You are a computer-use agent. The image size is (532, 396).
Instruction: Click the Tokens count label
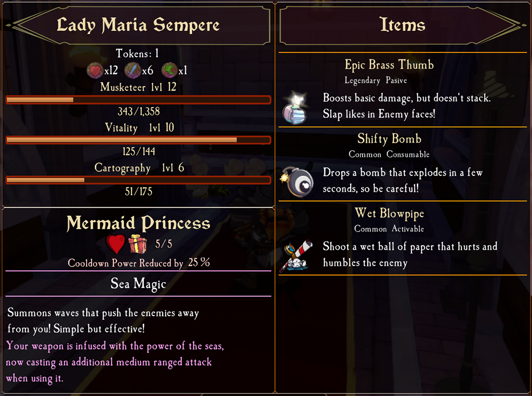tap(137, 53)
